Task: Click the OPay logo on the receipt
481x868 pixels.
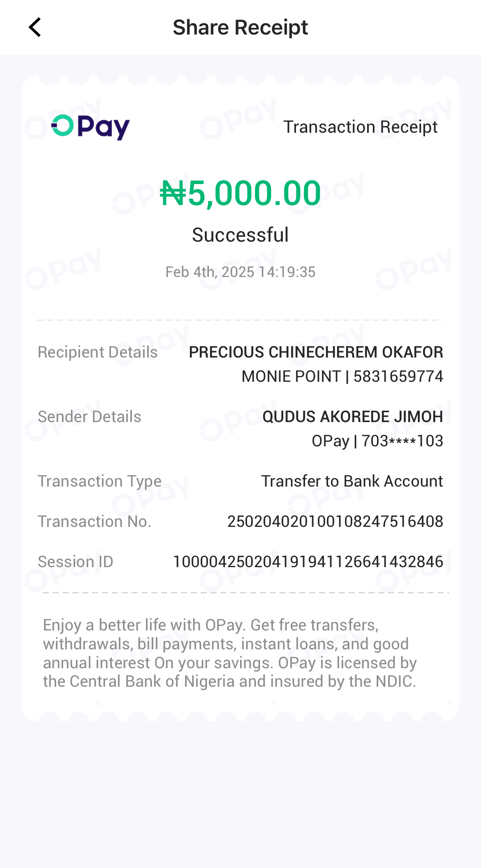Action: (x=90, y=127)
